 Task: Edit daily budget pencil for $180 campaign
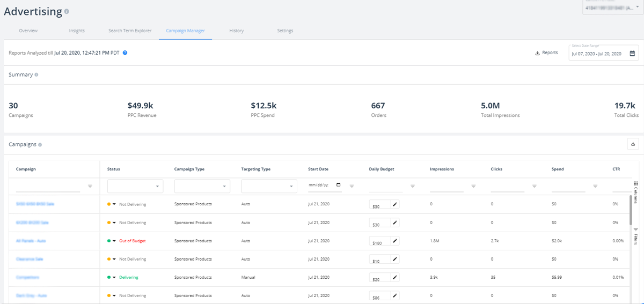point(395,241)
